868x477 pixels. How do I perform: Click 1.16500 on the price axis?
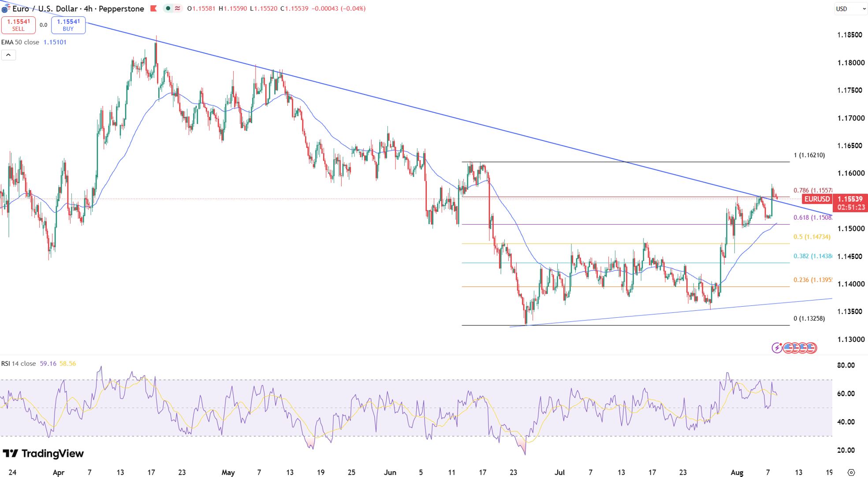tap(849, 146)
